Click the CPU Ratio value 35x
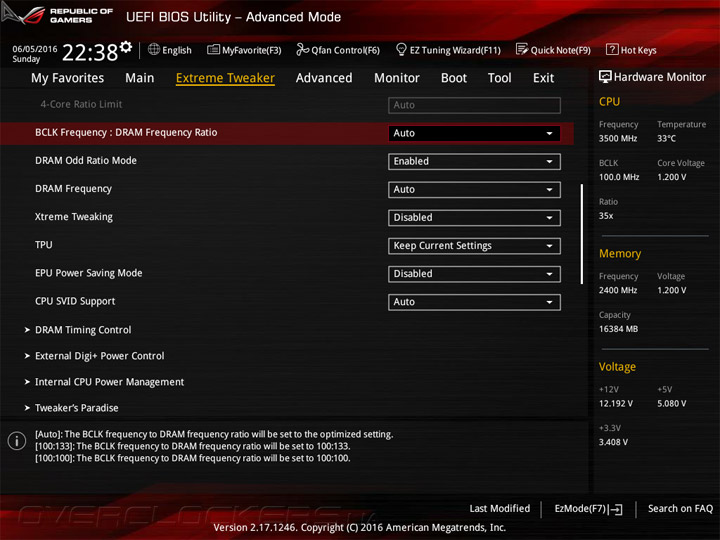 pos(606,216)
